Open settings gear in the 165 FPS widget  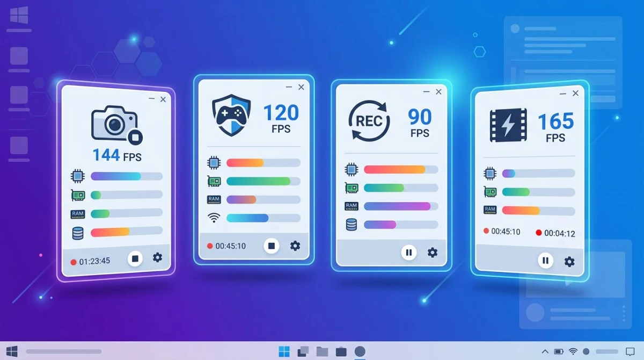point(569,262)
